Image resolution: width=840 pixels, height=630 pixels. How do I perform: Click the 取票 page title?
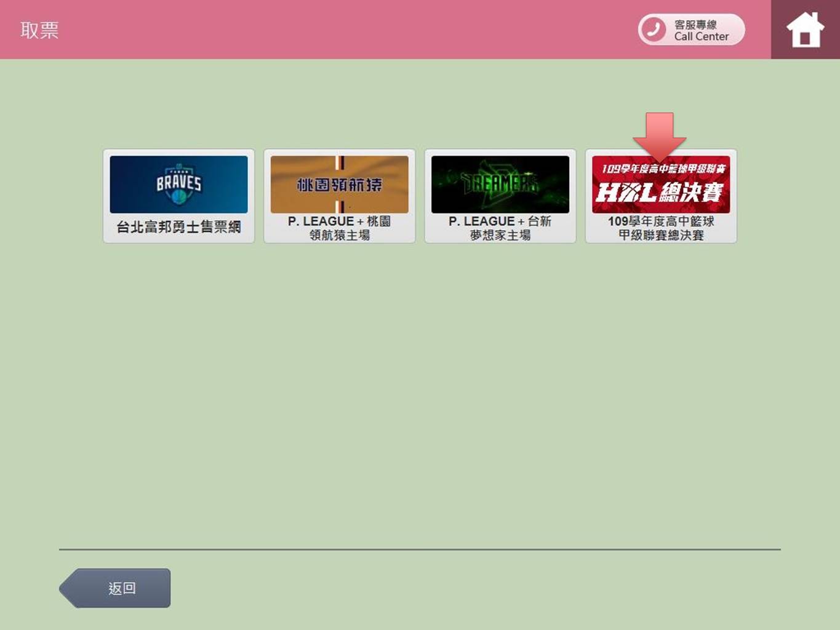[39, 30]
